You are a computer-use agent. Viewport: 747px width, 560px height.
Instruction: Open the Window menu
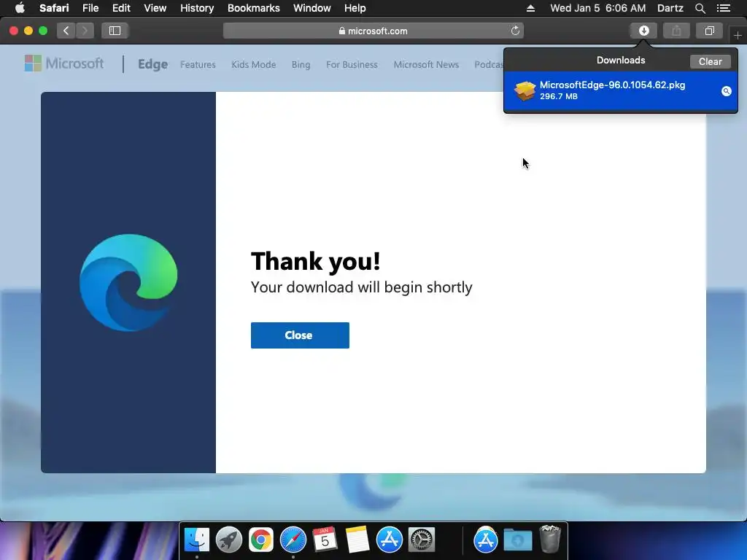click(x=311, y=8)
